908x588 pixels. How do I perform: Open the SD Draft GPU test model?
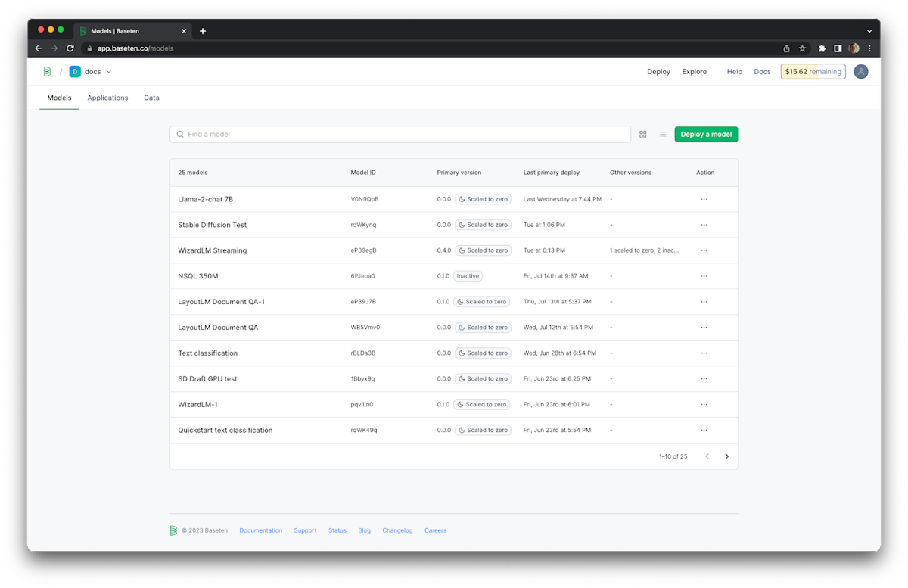207,378
